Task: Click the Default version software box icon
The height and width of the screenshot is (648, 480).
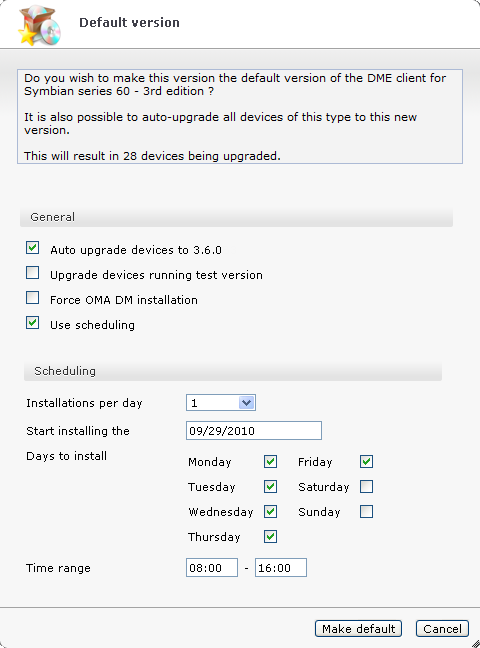Action: click(39, 25)
